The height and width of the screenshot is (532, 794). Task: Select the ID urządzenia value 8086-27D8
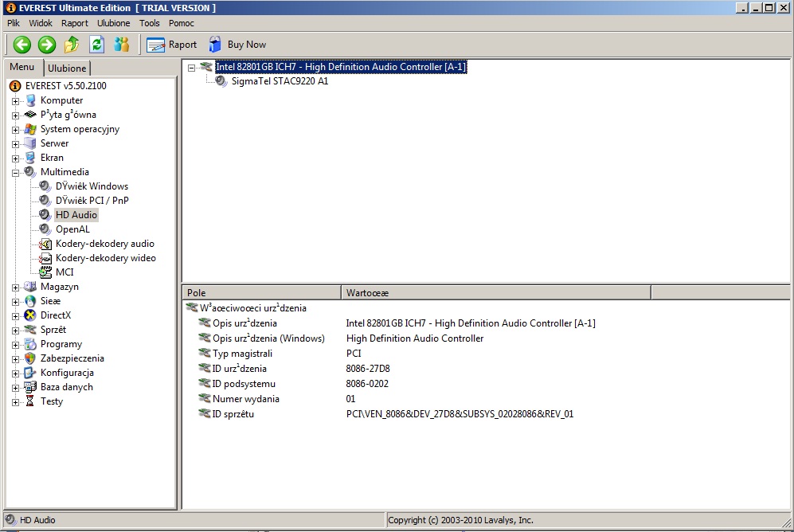[368, 369]
